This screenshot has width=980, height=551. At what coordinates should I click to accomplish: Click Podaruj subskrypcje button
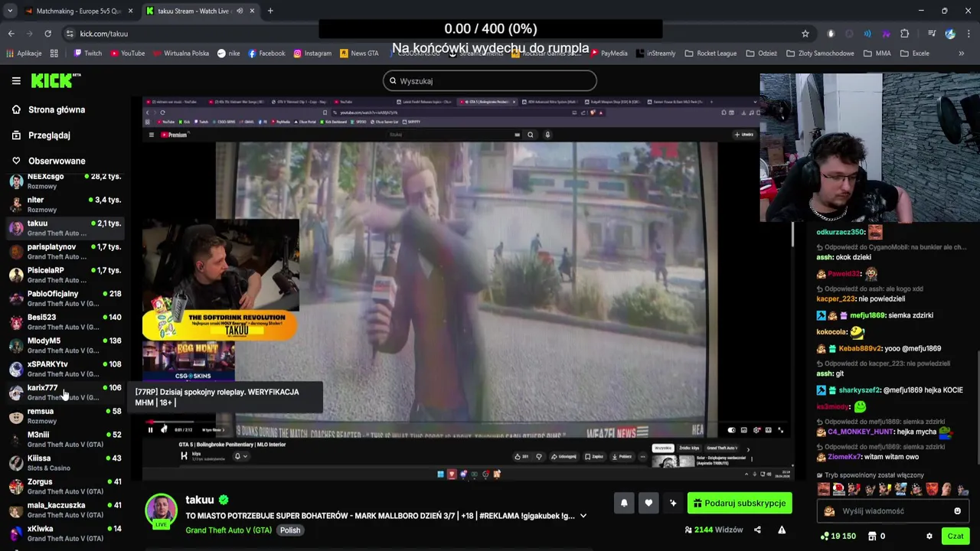coord(740,503)
